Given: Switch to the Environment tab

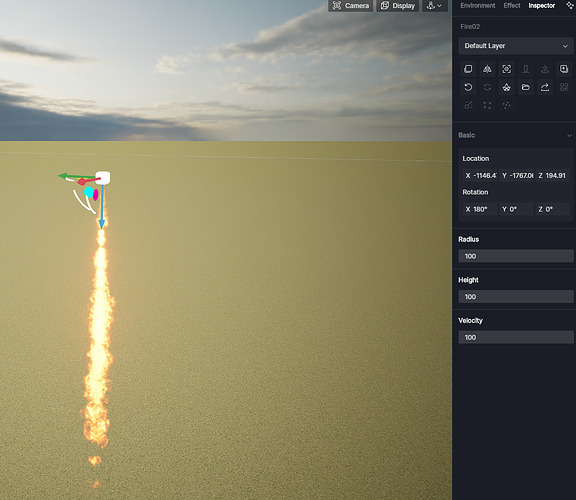Looking at the screenshot, I should click(478, 6).
